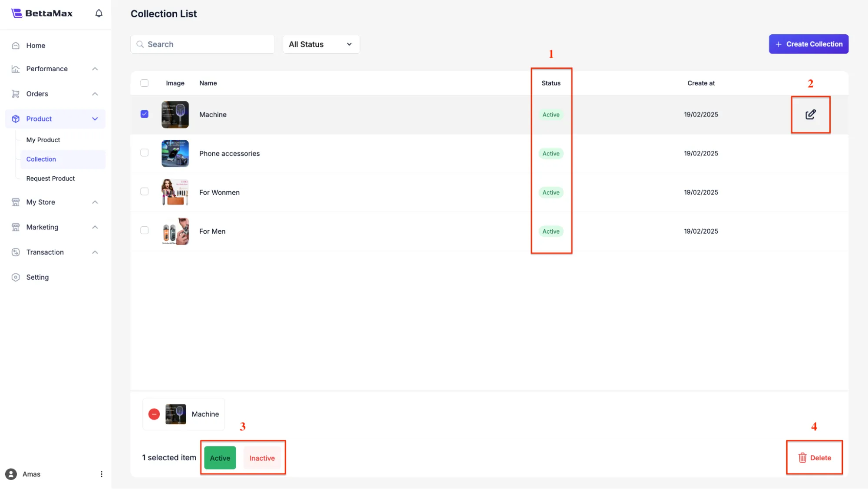The height and width of the screenshot is (489, 868).
Task: Click the Create Collection button
Action: pyautogui.click(x=809, y=44)
